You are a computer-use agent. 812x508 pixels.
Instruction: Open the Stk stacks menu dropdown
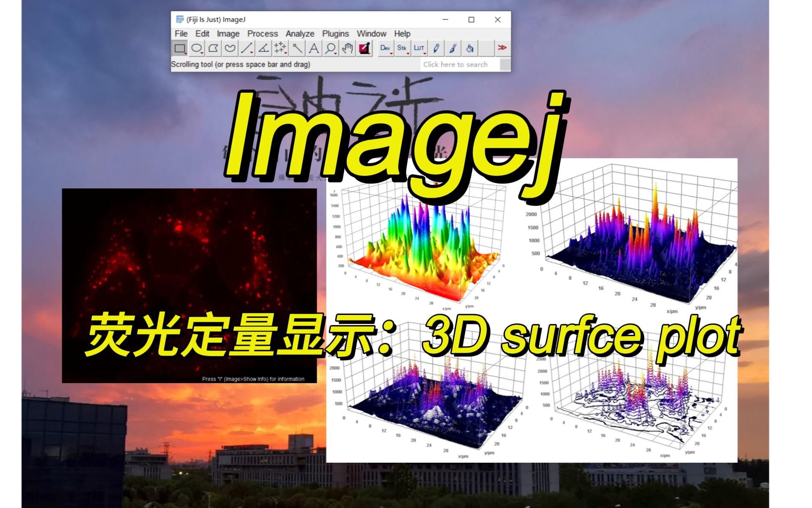402,48
